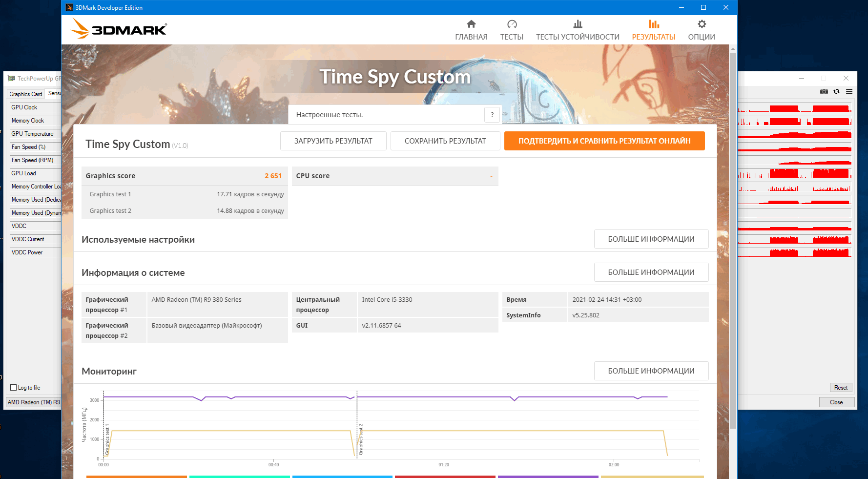This screenshot has height=479, width=868.
Task: Select Fan Speed (RPM) sensor row
Action: pyautogui.click(x=35, y=160)
